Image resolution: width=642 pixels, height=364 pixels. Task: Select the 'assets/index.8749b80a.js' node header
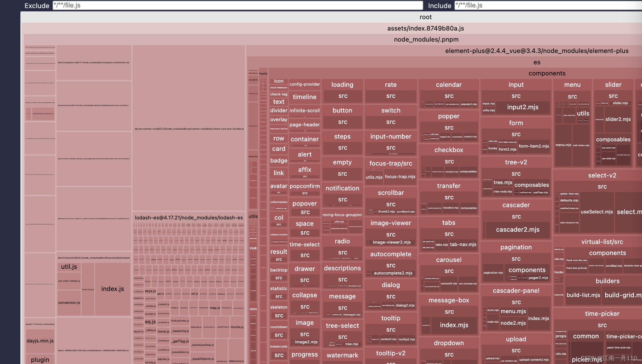pyautogui.click(x=426, y=28)
